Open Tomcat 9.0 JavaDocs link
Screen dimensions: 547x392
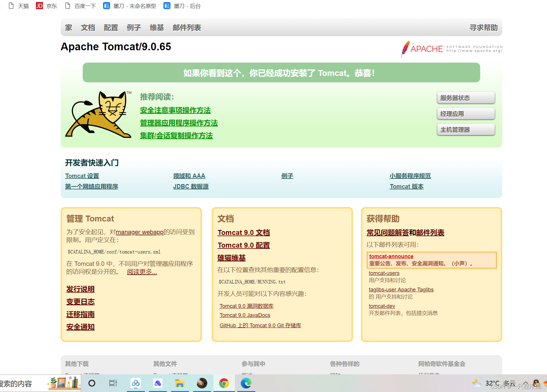245,315
